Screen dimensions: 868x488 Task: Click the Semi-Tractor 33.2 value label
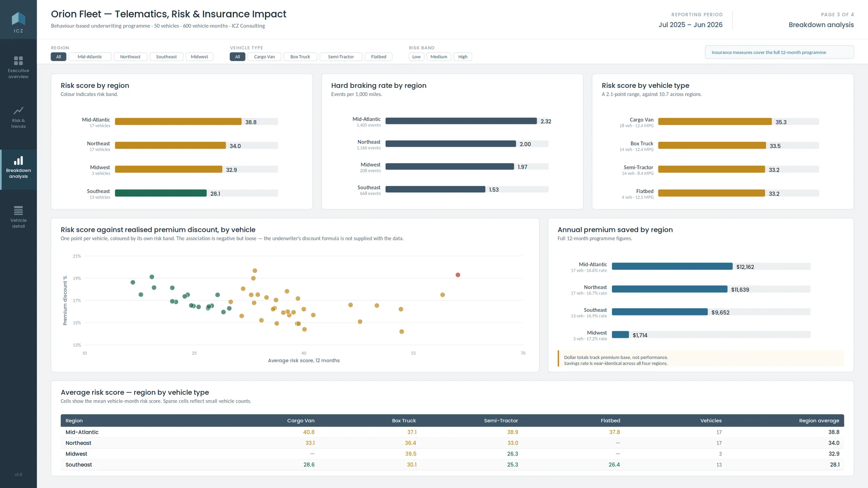(x=774, y=170)
